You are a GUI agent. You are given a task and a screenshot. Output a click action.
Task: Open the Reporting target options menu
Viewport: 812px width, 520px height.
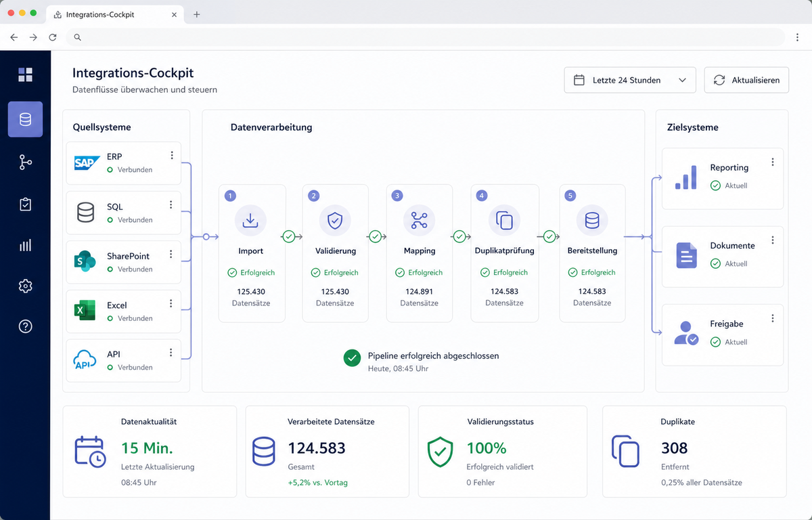coord(773,162)
